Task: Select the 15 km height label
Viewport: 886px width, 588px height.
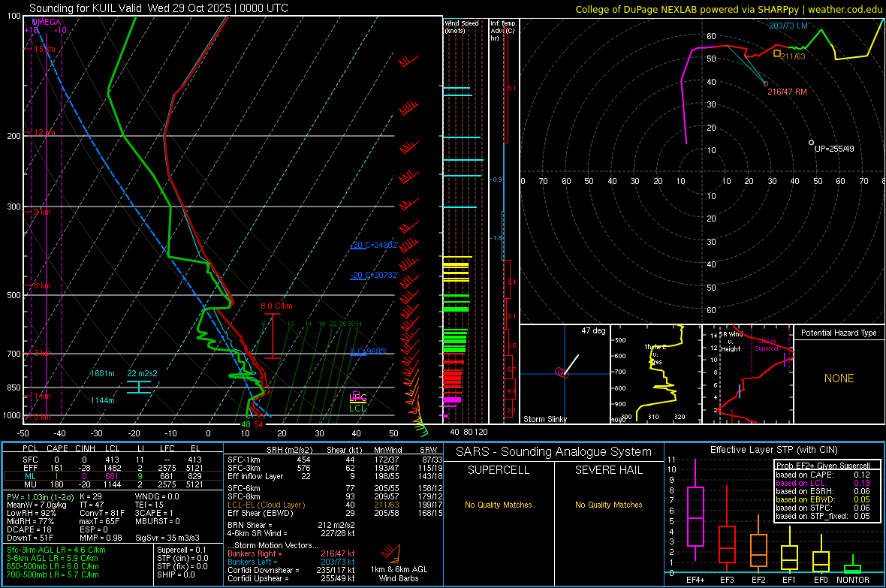Action: [x=44, y=50]
